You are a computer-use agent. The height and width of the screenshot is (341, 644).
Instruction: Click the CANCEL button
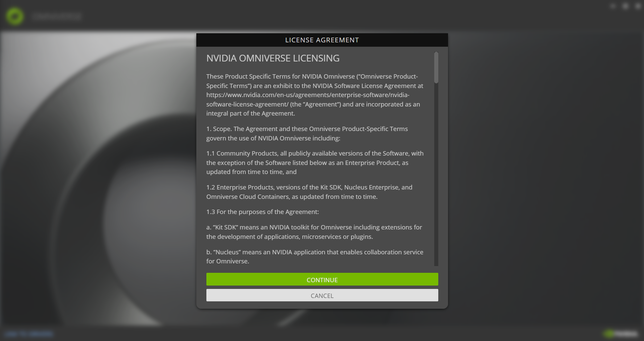(x=322, y=295)
